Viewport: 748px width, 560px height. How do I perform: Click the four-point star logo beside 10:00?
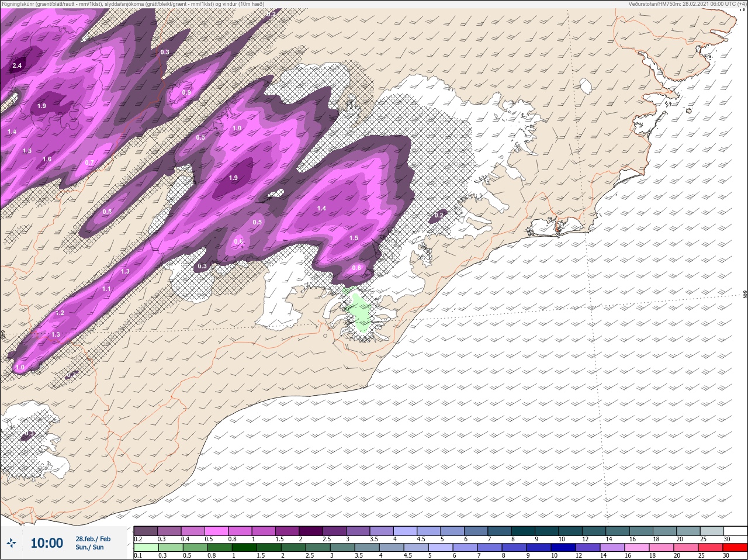[12, 543]
